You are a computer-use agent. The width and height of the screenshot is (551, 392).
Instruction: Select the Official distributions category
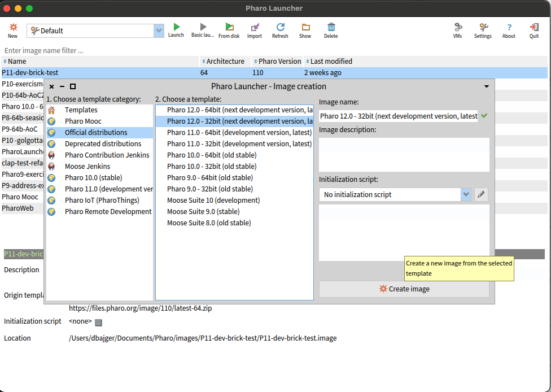coord(99,133)
